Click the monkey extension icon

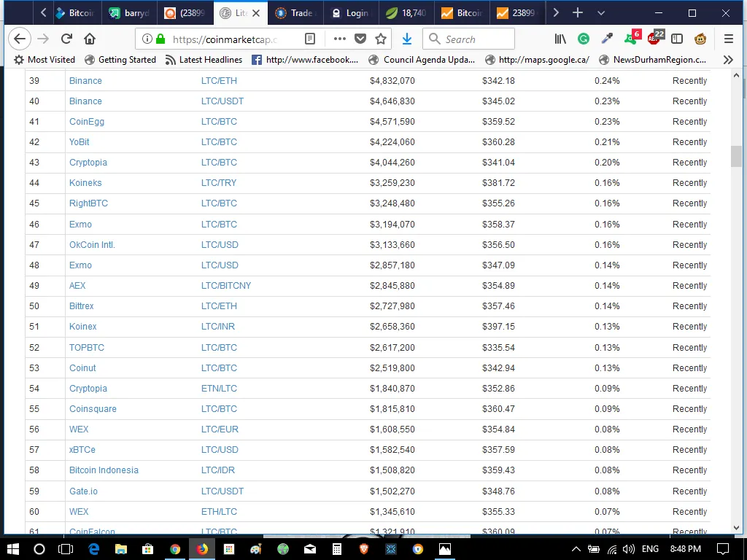(x=700, y=39)
